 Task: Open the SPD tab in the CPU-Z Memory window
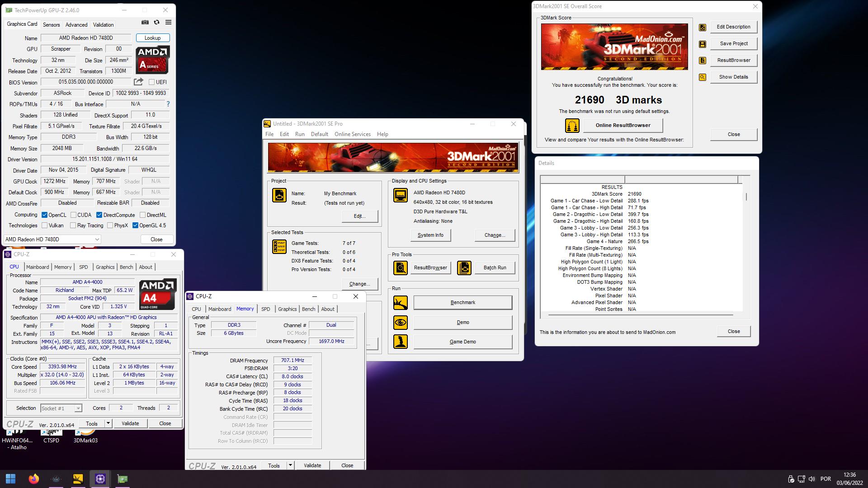pos(265,309)
